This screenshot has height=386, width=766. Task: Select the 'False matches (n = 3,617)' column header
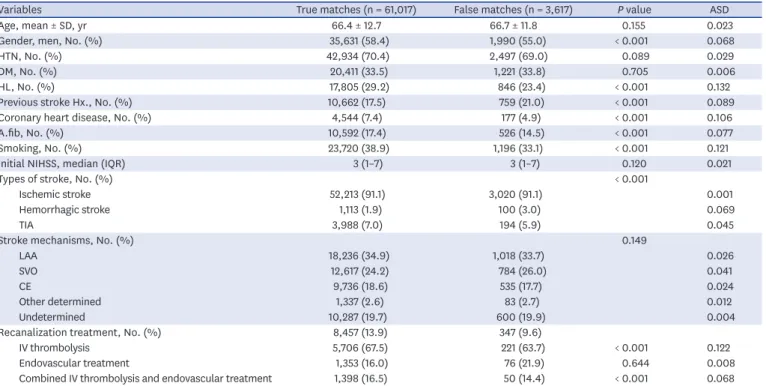pyautogui.click(x=513, y=10)
